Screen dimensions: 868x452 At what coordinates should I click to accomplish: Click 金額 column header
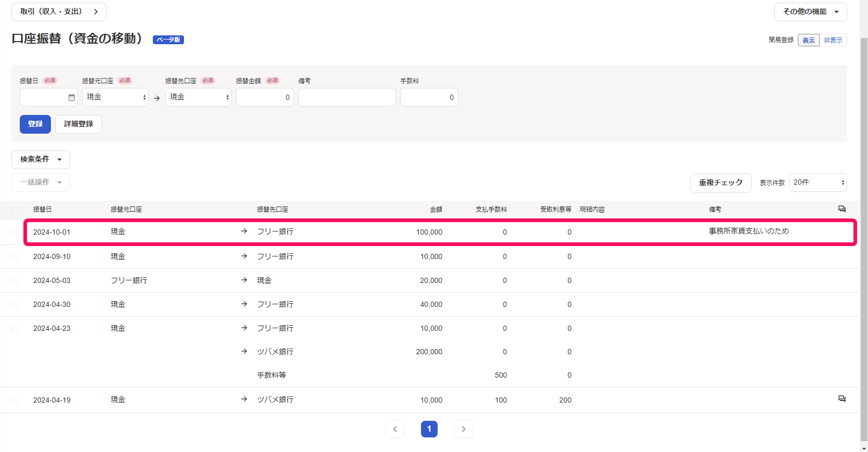coord(436,210)
